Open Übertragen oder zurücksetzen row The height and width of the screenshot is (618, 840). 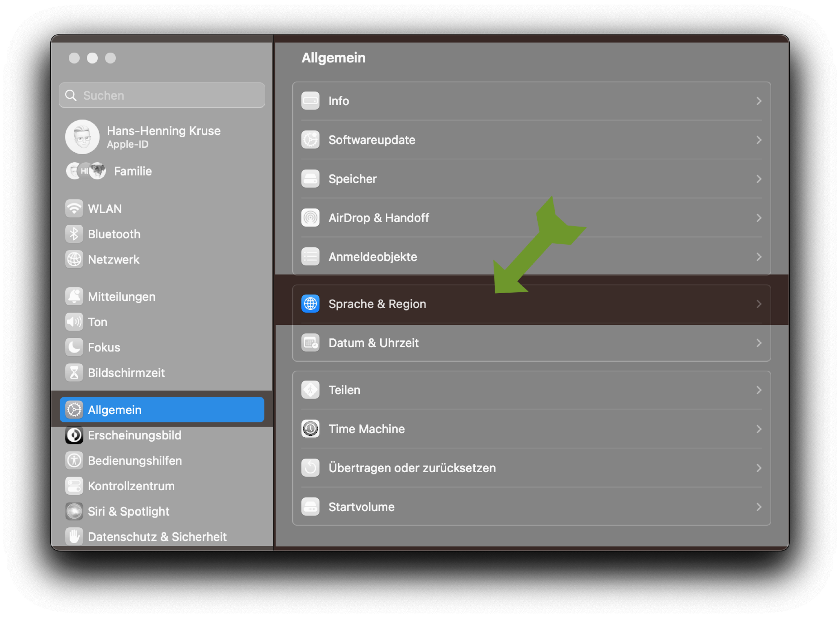pyautogui.click(x=412, y=468)
